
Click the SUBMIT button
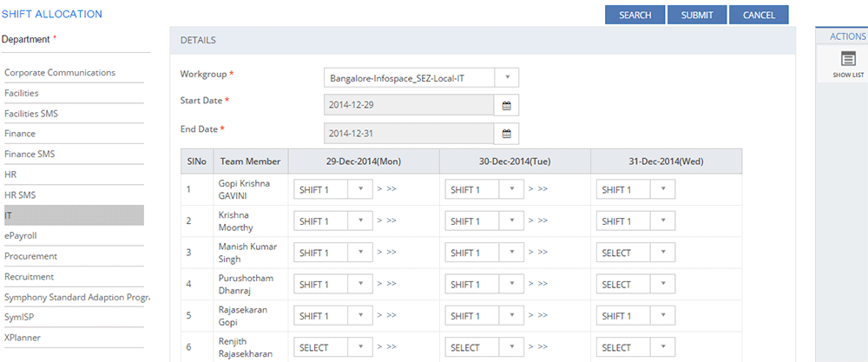[697, 15]
